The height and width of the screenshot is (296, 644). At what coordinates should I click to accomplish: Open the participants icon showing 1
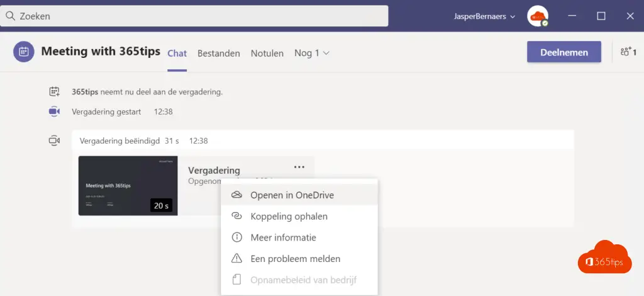[x=628, y=52]
